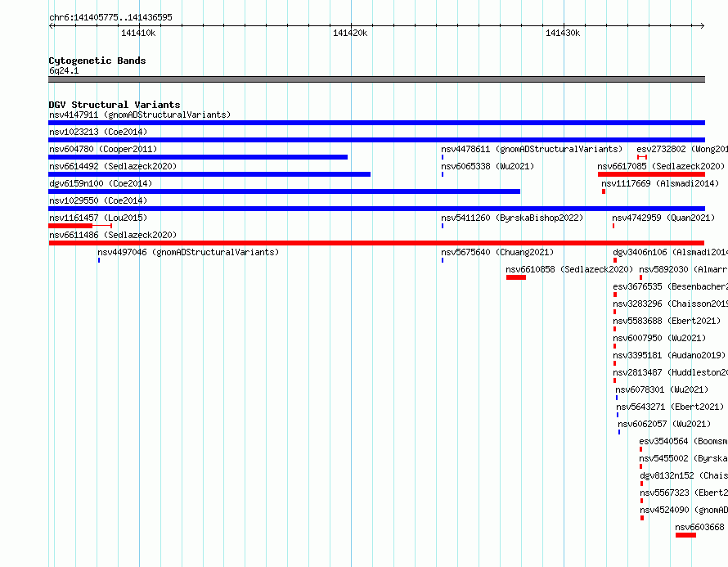Select nsv5675640 (Chuang2021) label
The image size is (728, 567).
[497, 252]
